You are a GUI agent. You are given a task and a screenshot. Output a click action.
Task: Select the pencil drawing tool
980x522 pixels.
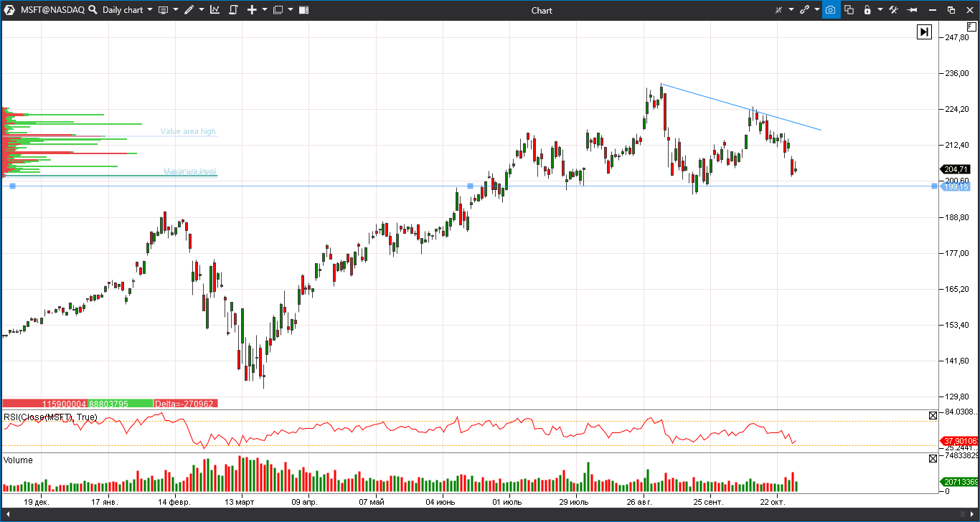pos(189,10)
